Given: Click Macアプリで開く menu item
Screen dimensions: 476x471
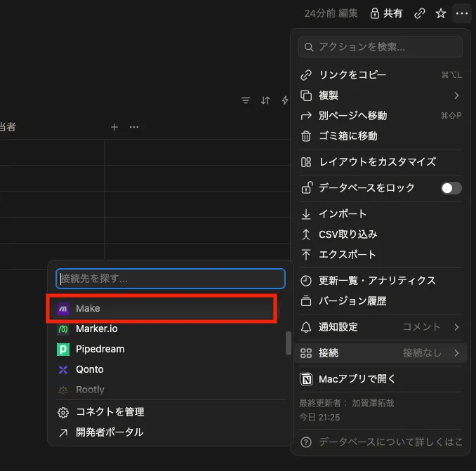Looking at the screenshot, I should pos(381,379).
